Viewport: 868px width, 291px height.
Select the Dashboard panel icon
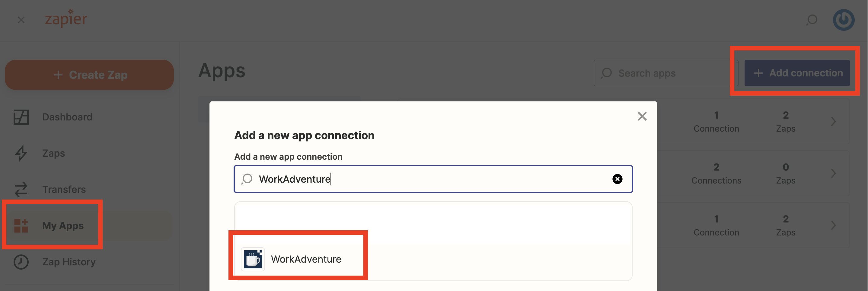pos(21,117)
